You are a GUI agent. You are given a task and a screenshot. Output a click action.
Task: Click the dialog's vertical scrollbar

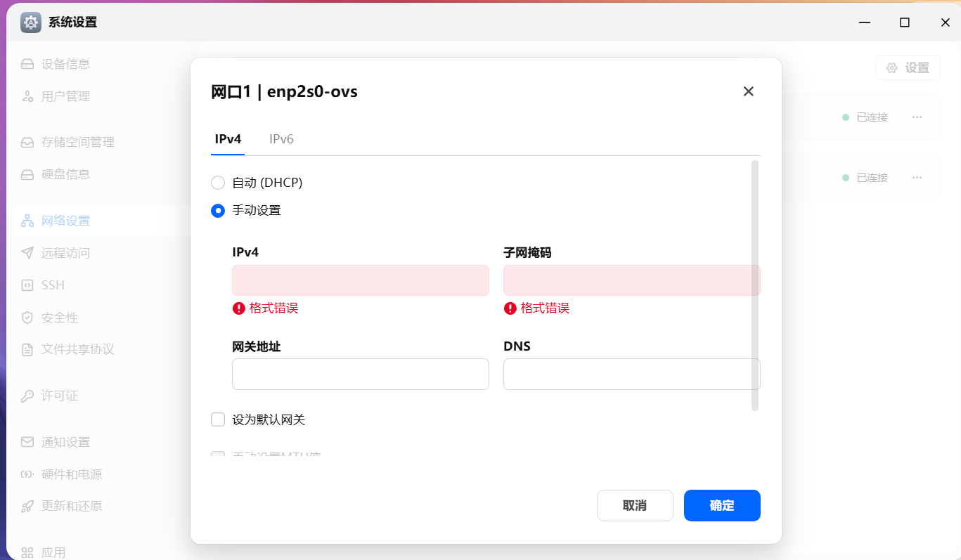[755, 285]
